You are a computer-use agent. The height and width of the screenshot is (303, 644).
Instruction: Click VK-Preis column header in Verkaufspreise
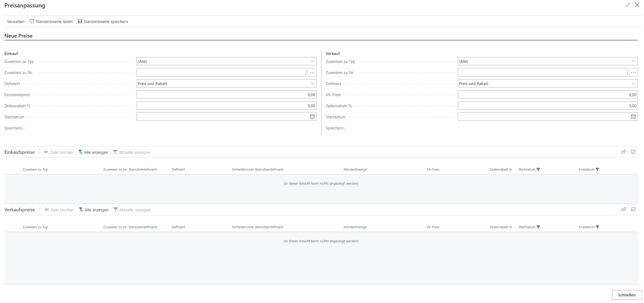(x=433, y=227)
